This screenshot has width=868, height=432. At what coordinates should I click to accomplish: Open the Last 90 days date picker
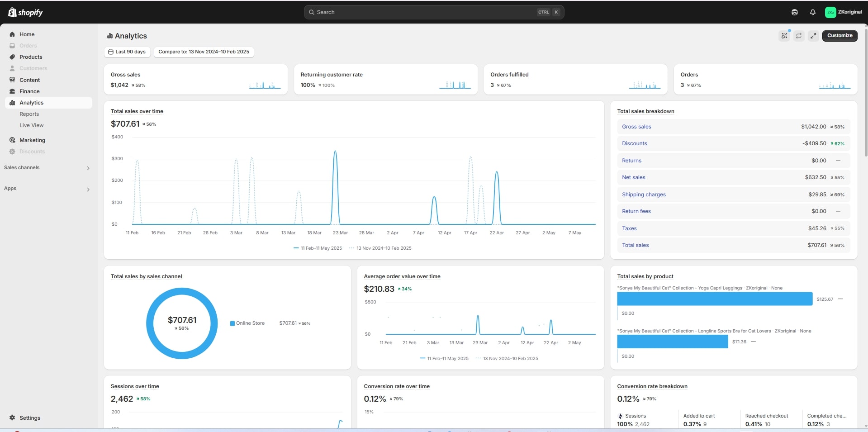coord(127,52)
